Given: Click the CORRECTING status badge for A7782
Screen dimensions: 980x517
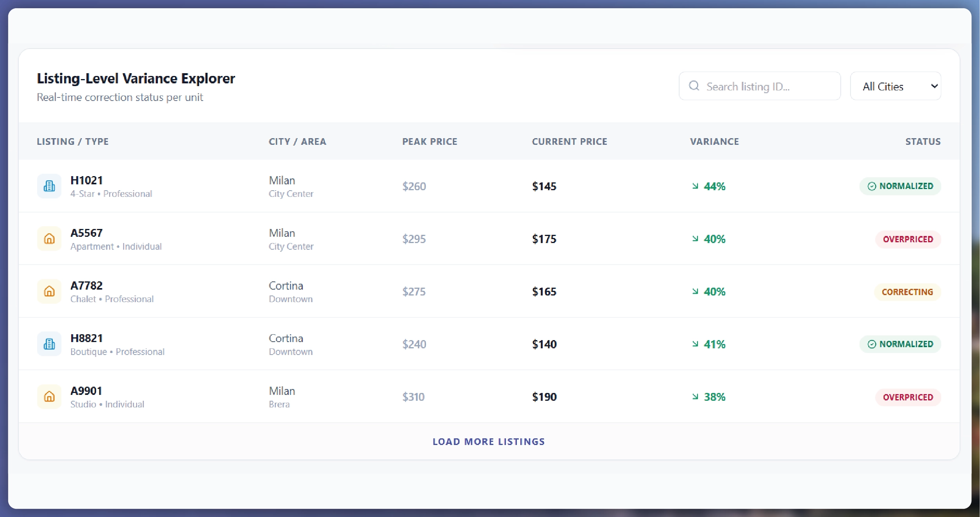Looking at the screenshot, I should (908, 292).
